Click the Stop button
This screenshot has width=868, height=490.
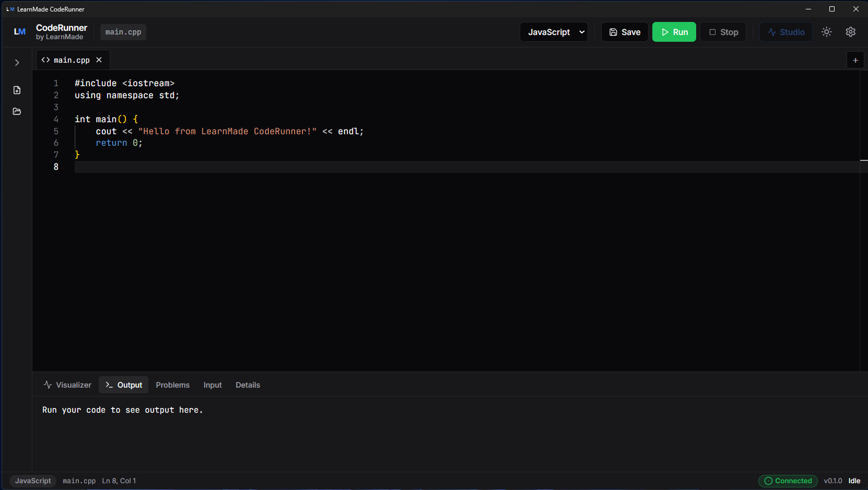tap(723, 32)
